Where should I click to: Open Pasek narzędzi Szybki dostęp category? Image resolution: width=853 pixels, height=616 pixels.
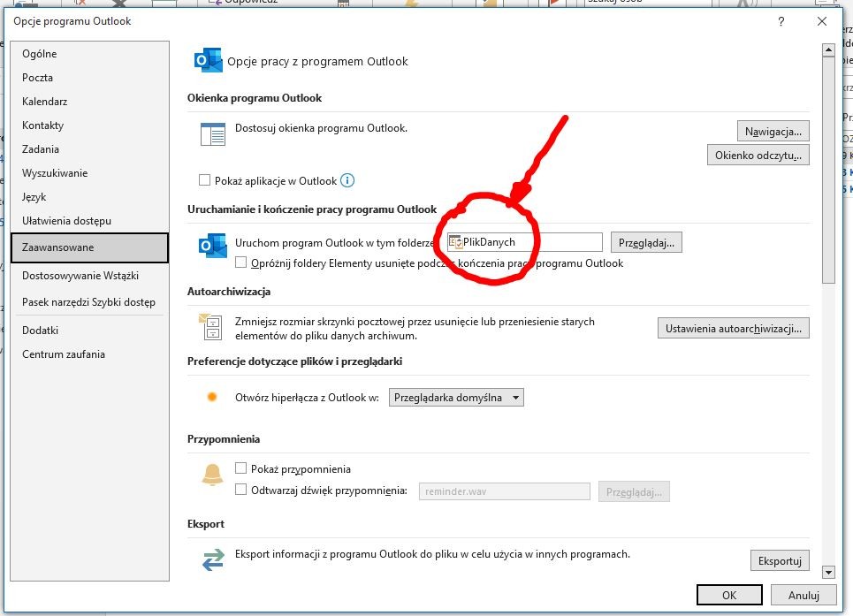pyautogui.click(x=90, y=302)
